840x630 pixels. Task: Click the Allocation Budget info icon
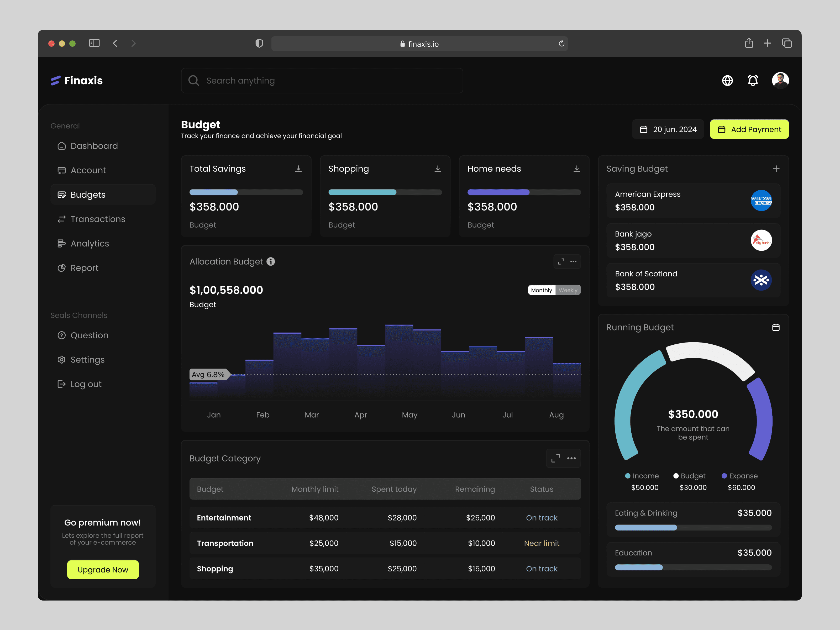[271, 262]
